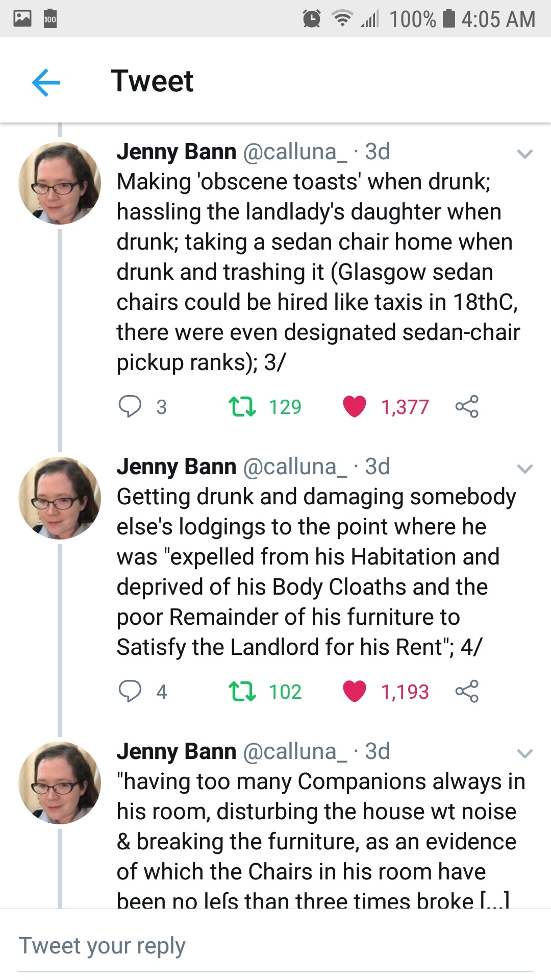Expand the chevron menu on the 4/ tweet

pyautogui.click(x=524, y=469)
